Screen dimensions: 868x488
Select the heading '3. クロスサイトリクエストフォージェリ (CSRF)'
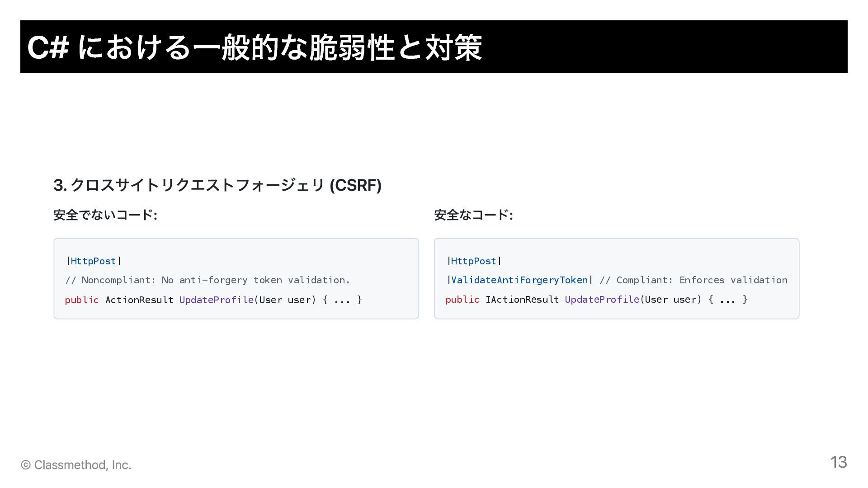click(x=217, y=185)
